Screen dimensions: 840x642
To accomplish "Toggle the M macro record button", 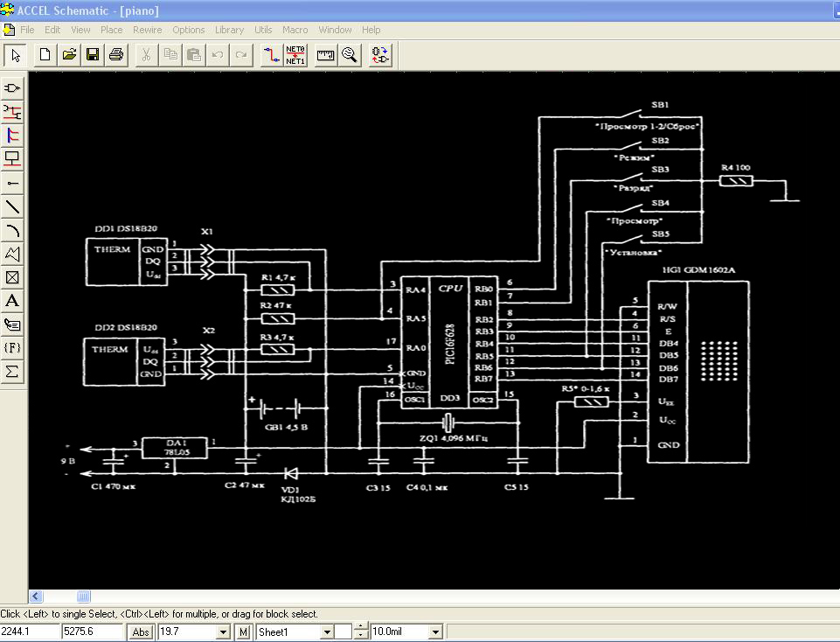I will (x=243, y=632).
